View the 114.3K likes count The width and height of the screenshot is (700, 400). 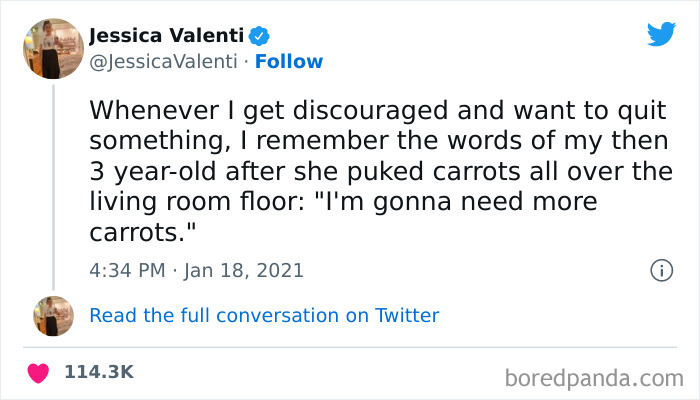coord(98,372)
